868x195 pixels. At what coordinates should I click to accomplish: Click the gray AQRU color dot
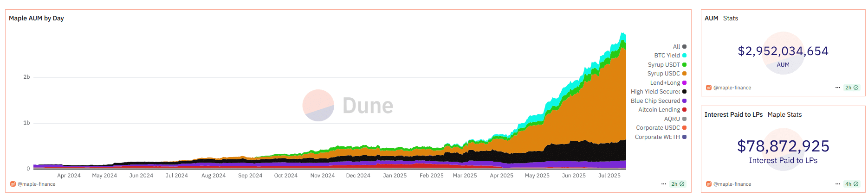pos(684,119)
